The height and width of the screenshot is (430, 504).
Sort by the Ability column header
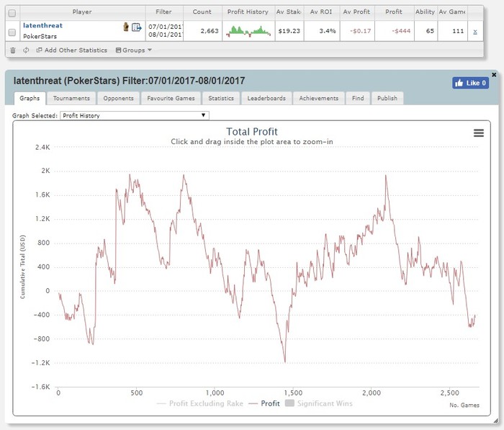click(x=425, y=12)
